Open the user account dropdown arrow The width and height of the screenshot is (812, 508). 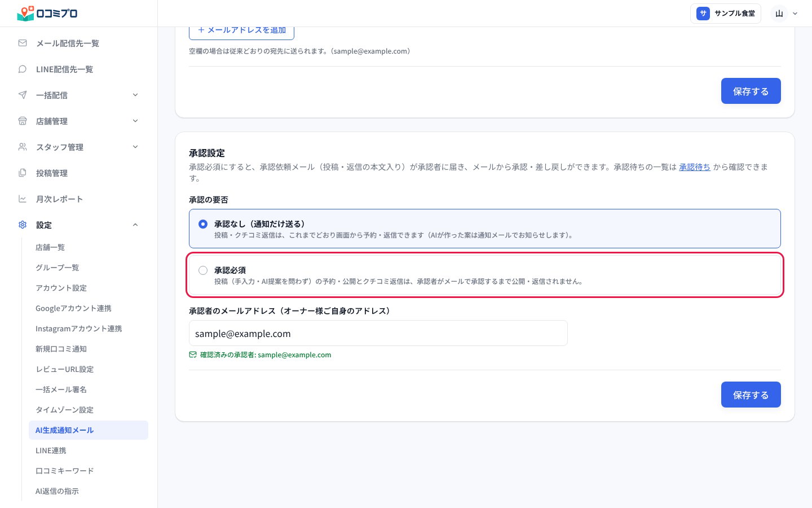point(795,14)
